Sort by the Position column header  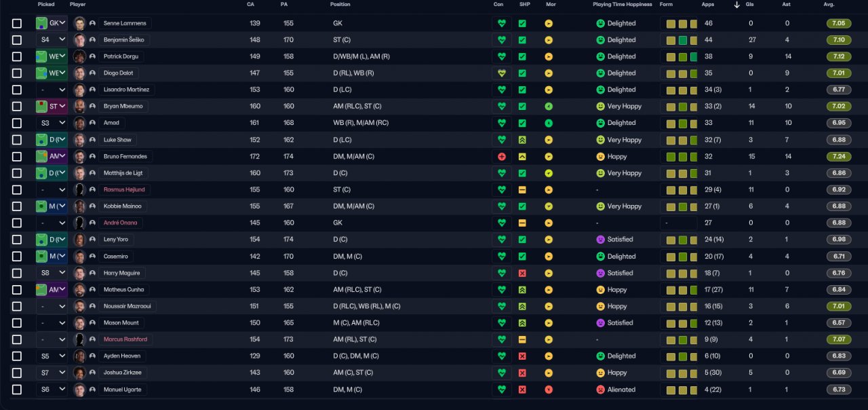[340, 5]
